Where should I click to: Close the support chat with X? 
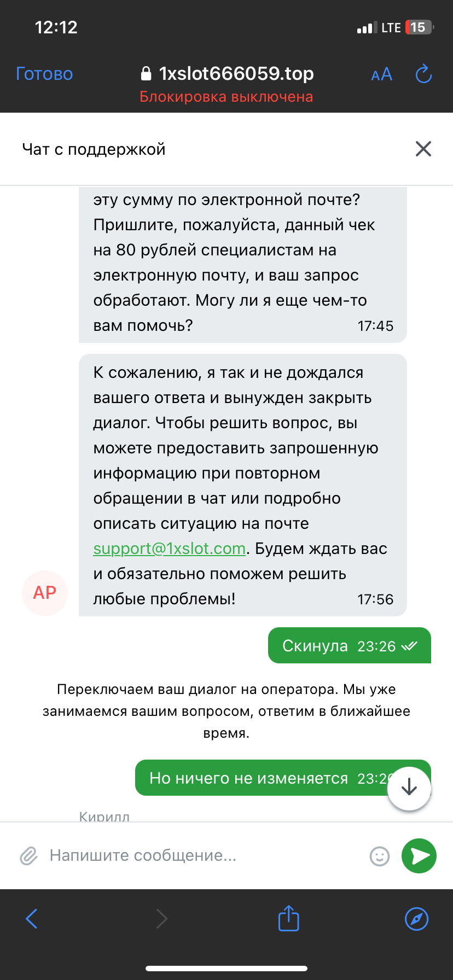[423, 149]
